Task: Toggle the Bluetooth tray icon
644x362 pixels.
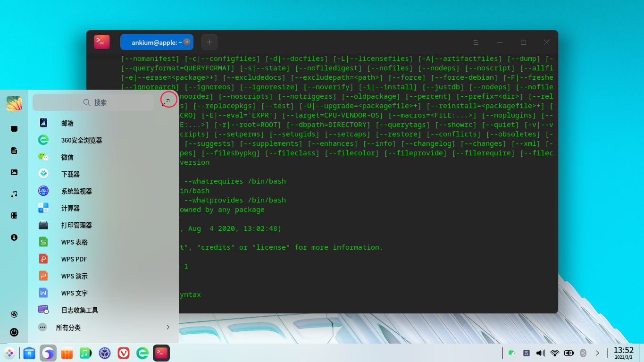Action: click(583, 353)
